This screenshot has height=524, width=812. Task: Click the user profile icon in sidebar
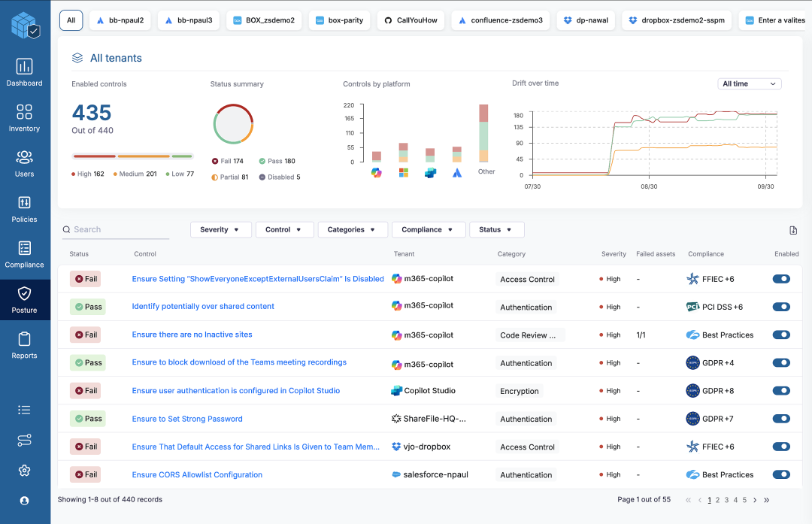[24, 500]
